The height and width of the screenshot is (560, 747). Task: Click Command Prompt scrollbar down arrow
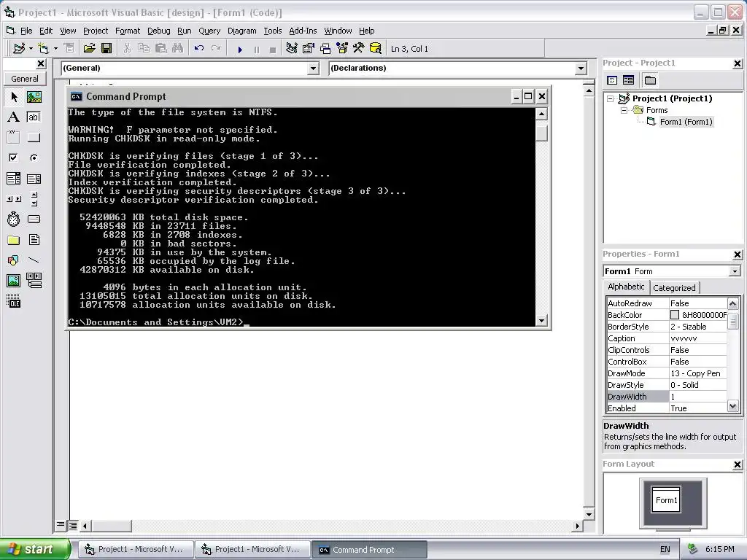tap(541, 321)
